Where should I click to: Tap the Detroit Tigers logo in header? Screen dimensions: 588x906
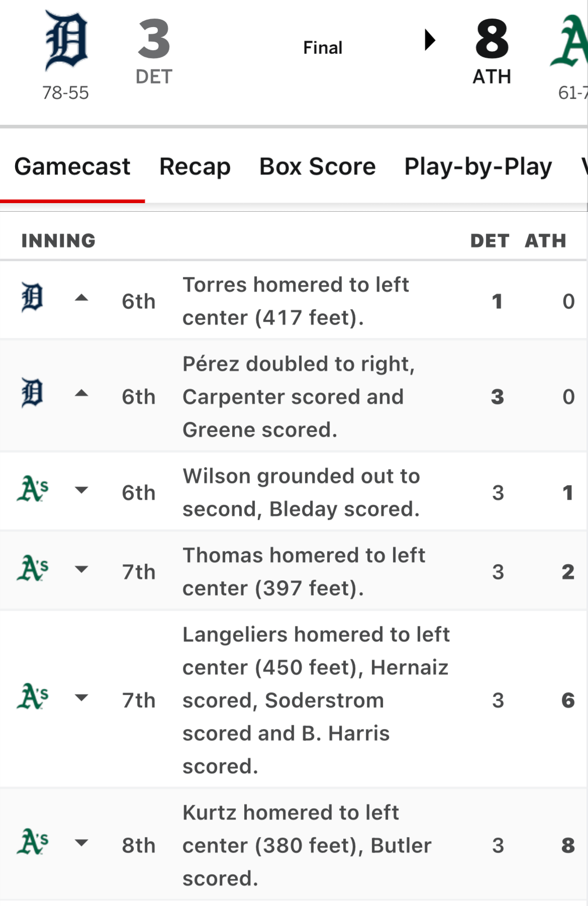66,40
